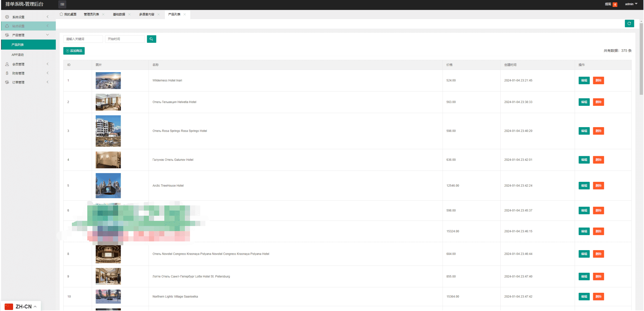Close the 多语言内容 tab

coord(158,14)
